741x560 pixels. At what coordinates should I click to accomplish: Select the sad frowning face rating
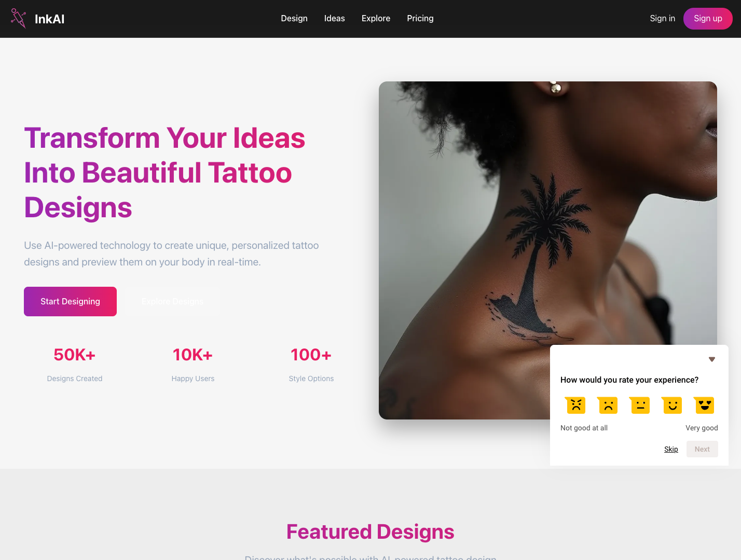point(608,405)
